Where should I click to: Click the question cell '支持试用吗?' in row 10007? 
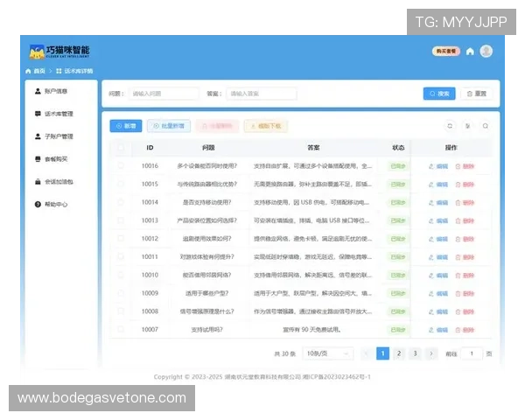(x=206, y=330)
